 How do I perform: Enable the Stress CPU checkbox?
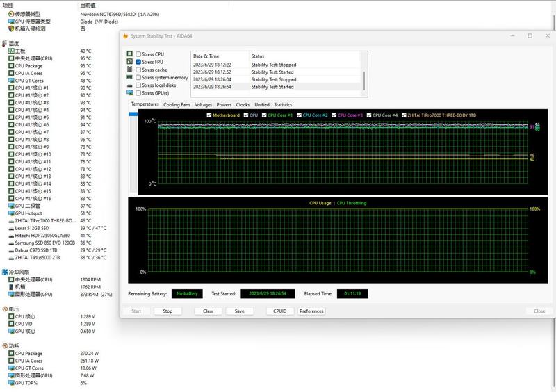[138, 54]
